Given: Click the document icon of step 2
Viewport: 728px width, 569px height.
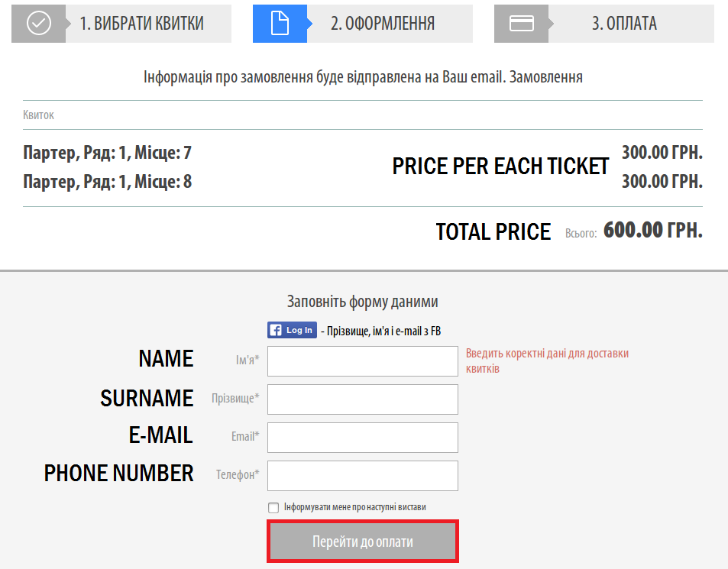Looking at the screenshot, I should point(280,23).
